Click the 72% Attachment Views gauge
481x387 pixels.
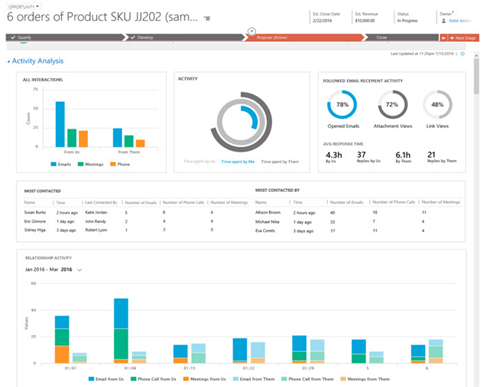[x=392, y=105]
